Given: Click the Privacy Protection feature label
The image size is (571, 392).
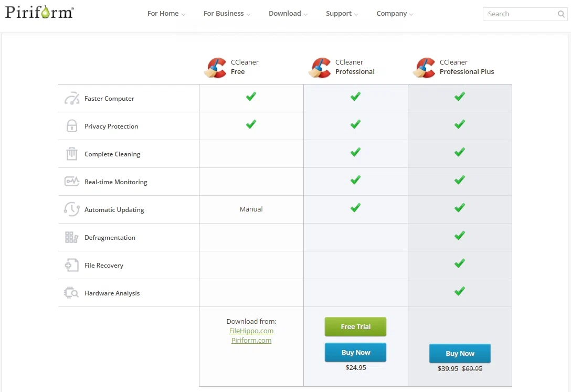Looking at the screenshot, I should click(111, 126).
